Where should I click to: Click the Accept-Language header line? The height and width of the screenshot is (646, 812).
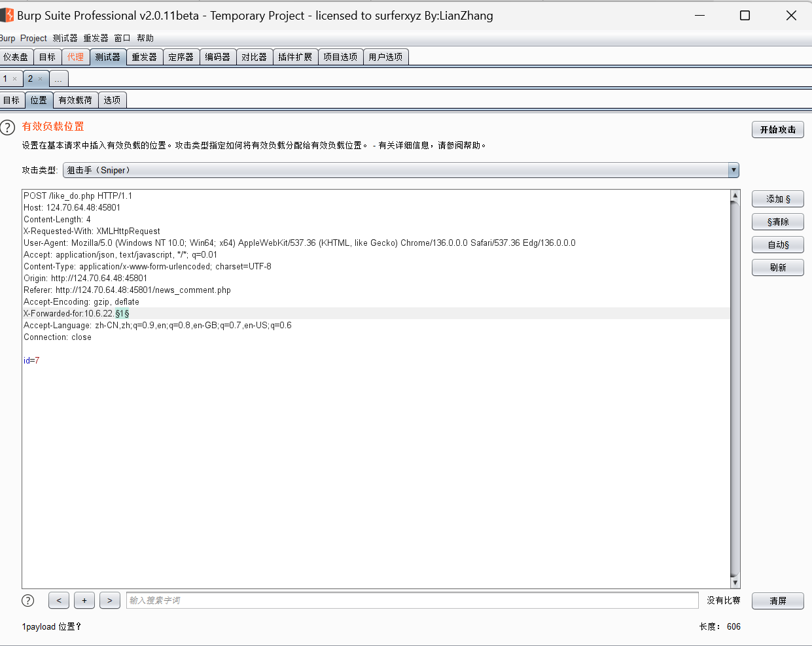pyautogui.click(x=158, y=325)
